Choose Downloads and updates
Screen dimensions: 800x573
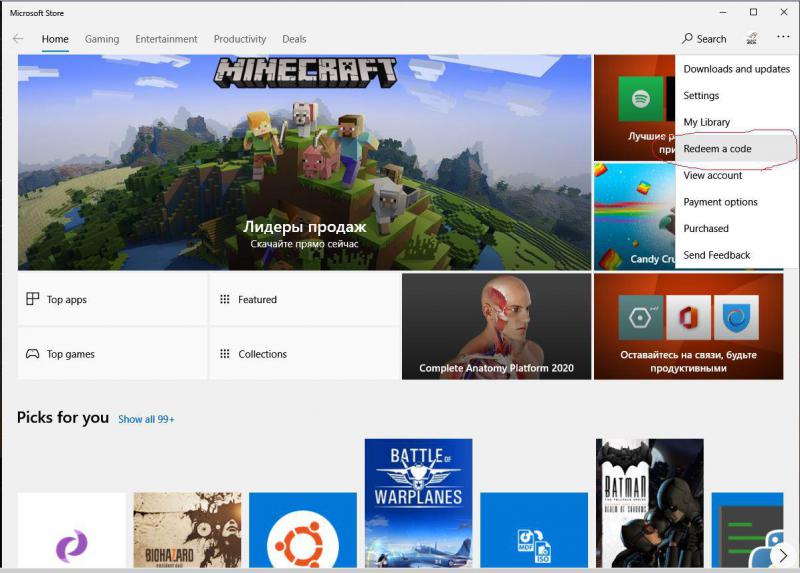pyautogui.click(x=737, y=69)
